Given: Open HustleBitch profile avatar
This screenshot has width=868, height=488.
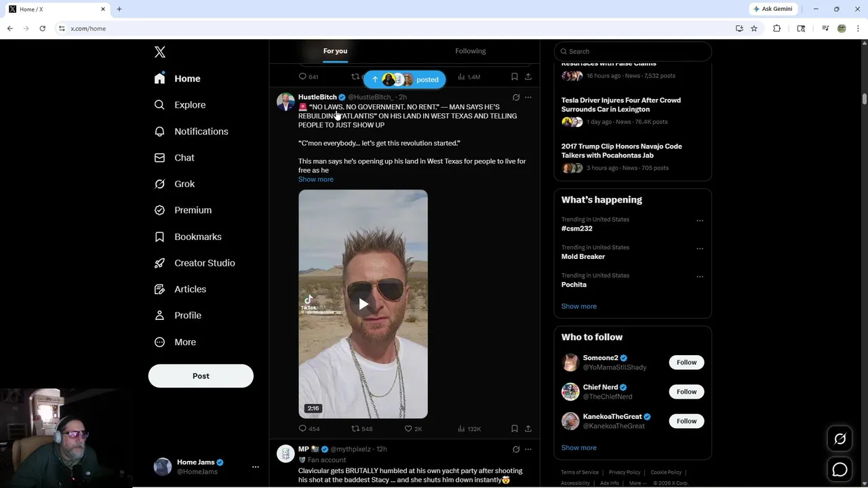Looking at the screenshot, I should [x=285, y=102].
